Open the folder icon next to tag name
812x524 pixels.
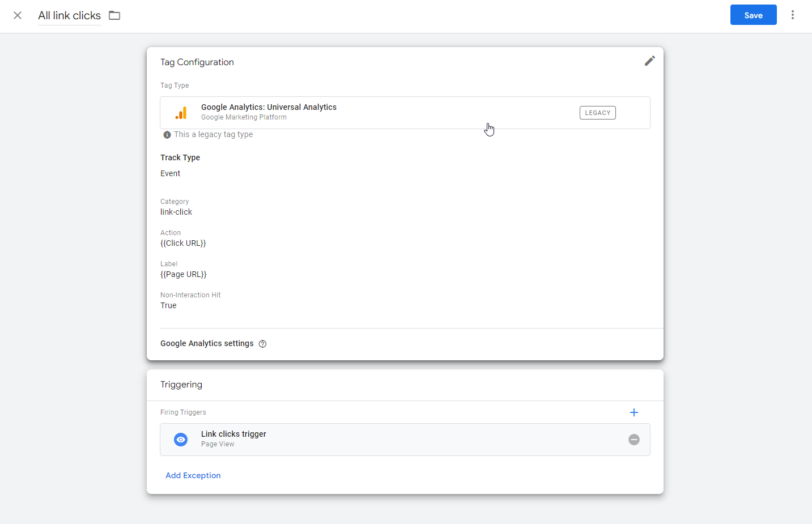pos(114,15)
